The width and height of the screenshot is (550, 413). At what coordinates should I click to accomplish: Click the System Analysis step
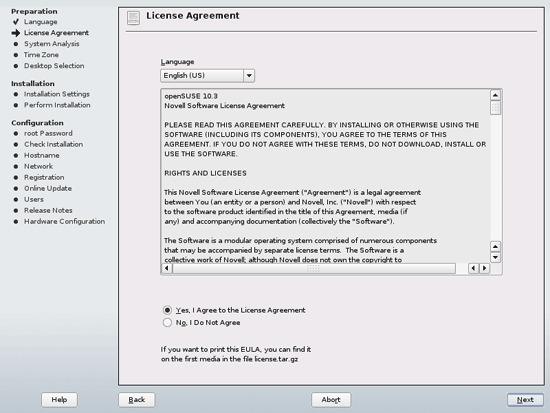(x=52, y=44)
